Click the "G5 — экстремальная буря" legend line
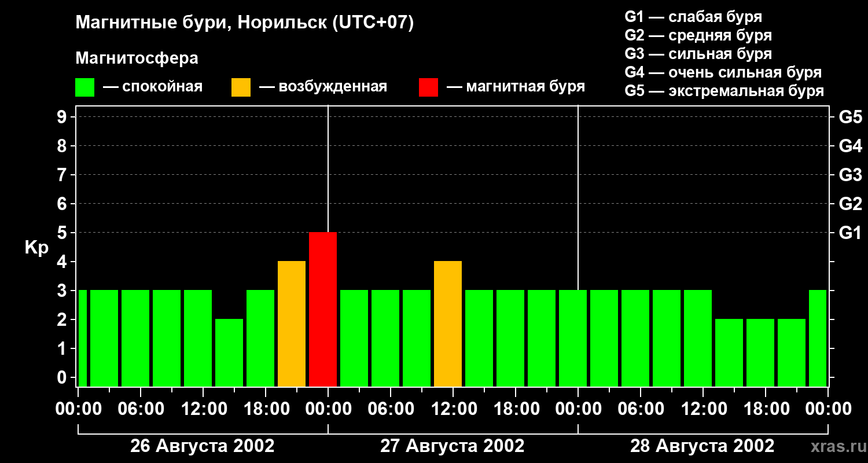Screen dimensions: 868x463 [724, 91]
